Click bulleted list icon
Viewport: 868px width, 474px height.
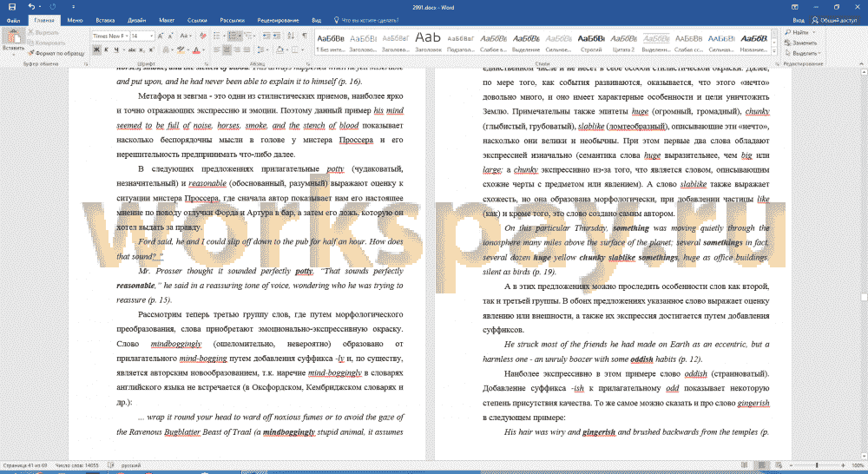click(x=218, y=36)
